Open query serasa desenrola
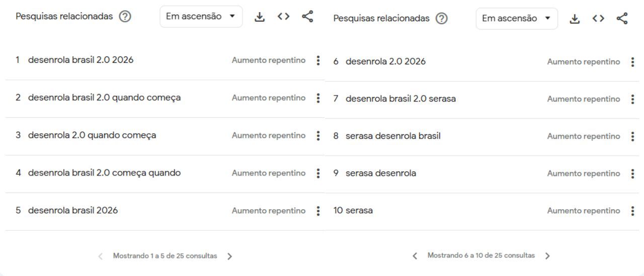 click(x=381, y=173)
